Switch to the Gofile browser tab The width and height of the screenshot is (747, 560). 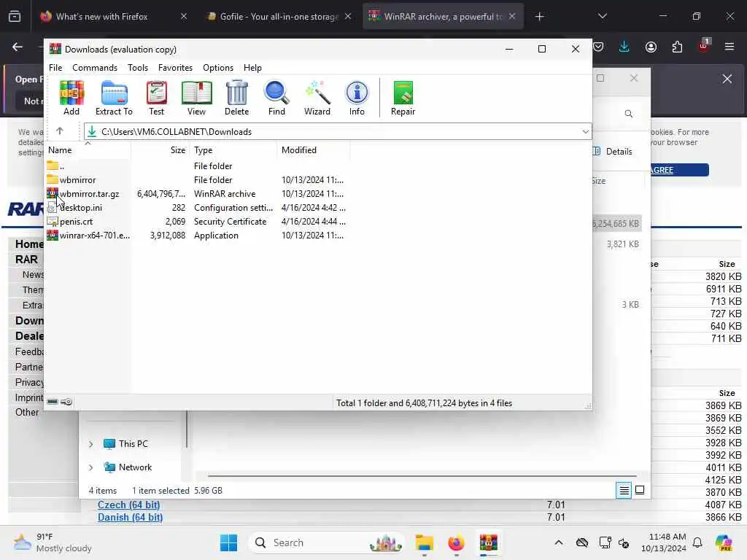(279, 17)
